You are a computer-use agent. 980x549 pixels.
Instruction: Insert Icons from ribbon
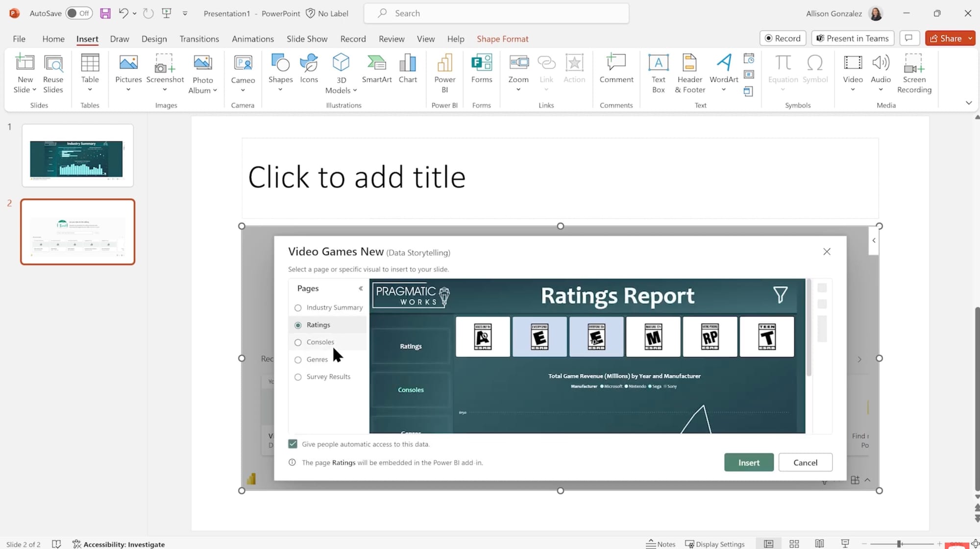click(309, 69)
